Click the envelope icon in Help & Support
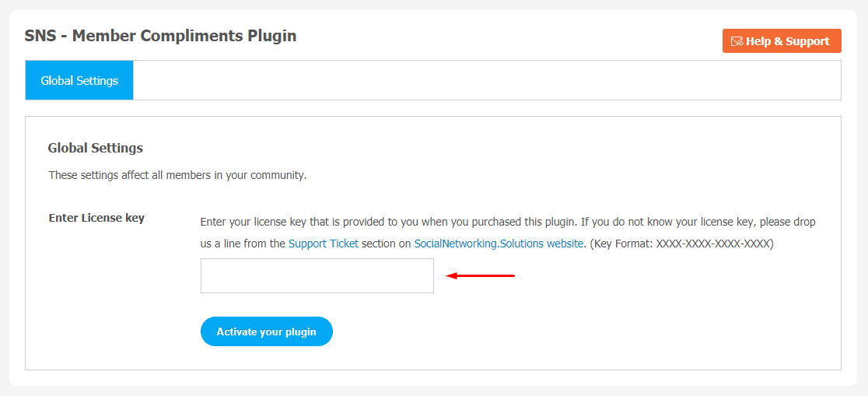The image size is (868, 396). click(737, 41)
